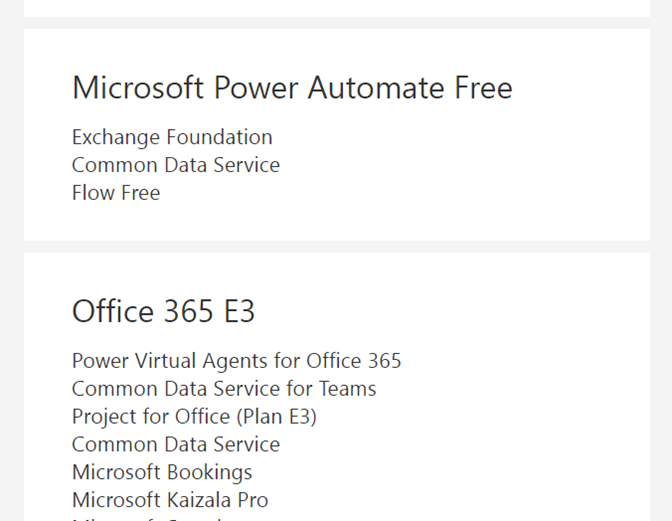Select the Flow Free service text
Image resolution: width=672 pixels, height=521 pixels.
point(116,193)
